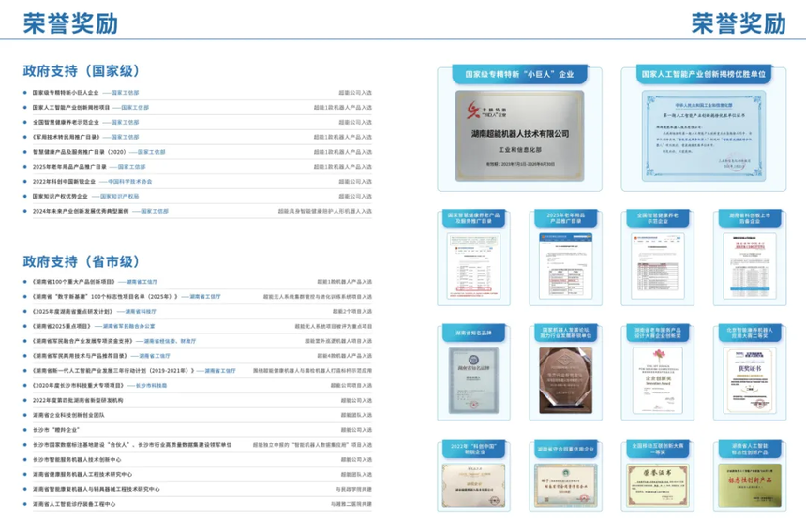Click the 湖南省企业科技创新创业团队 row
Image resolution: width=806 pixels, height=532 pixels.
(198, 415)
